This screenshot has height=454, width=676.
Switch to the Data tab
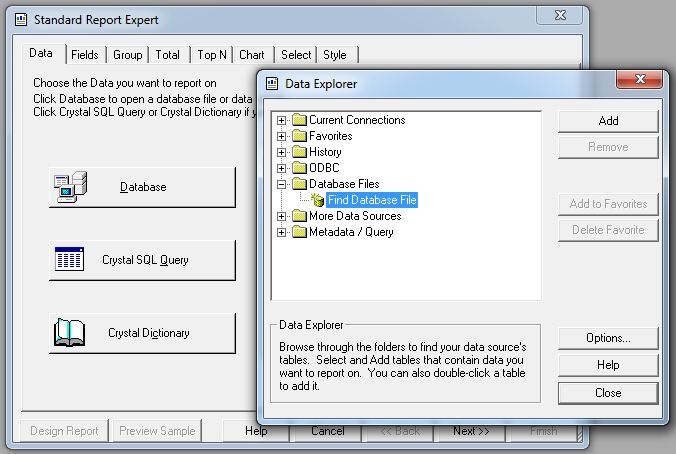click(41, 53)
